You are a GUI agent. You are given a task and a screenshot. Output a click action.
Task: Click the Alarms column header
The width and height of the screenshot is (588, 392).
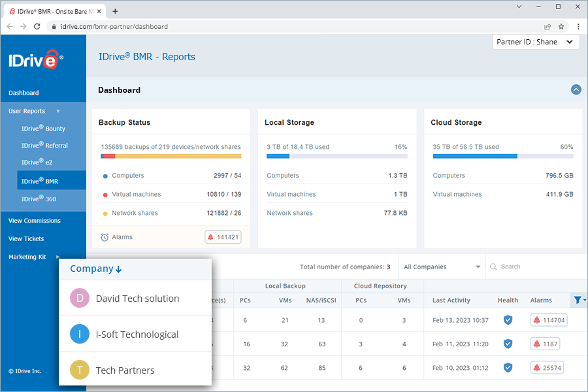(541, 300)
